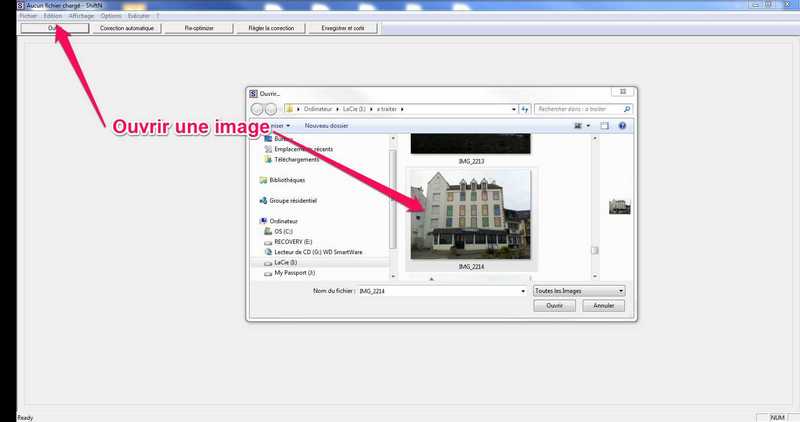Change the view mode icon
This screenshot has width=800, height=422.
pos(578,126)
